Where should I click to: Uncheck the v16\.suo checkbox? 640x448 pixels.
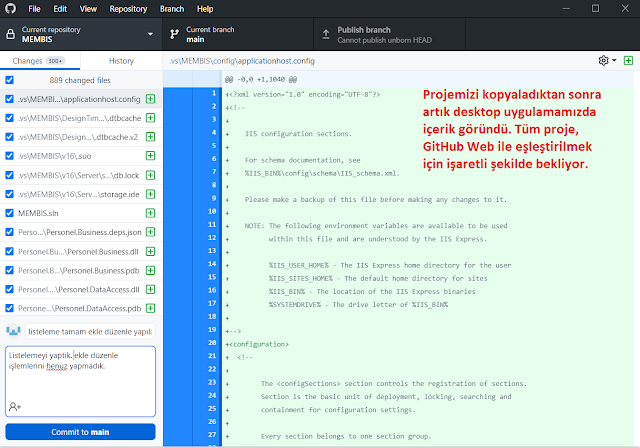click(9, 155)
